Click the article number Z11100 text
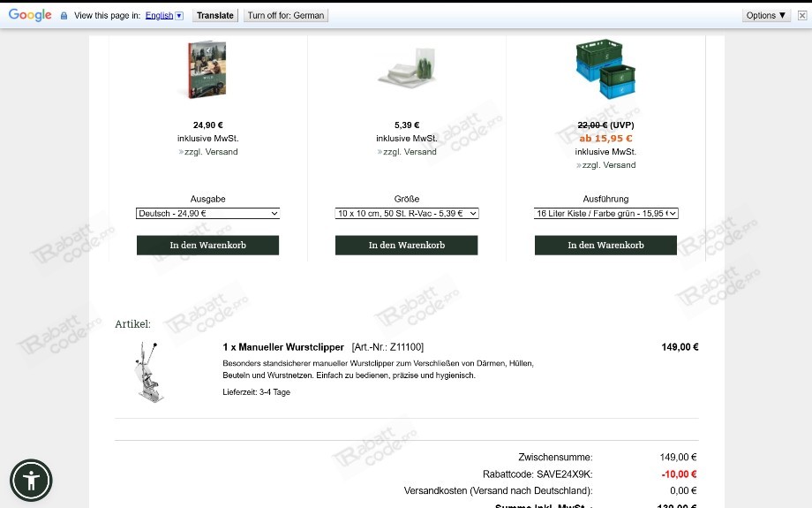812x508 pixels. click(387, 347)
